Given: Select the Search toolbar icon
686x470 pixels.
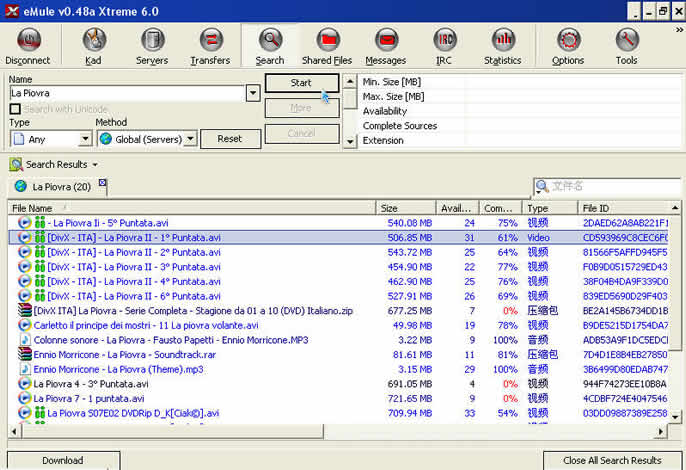Looking at the screenshot, I should [270, 40].
